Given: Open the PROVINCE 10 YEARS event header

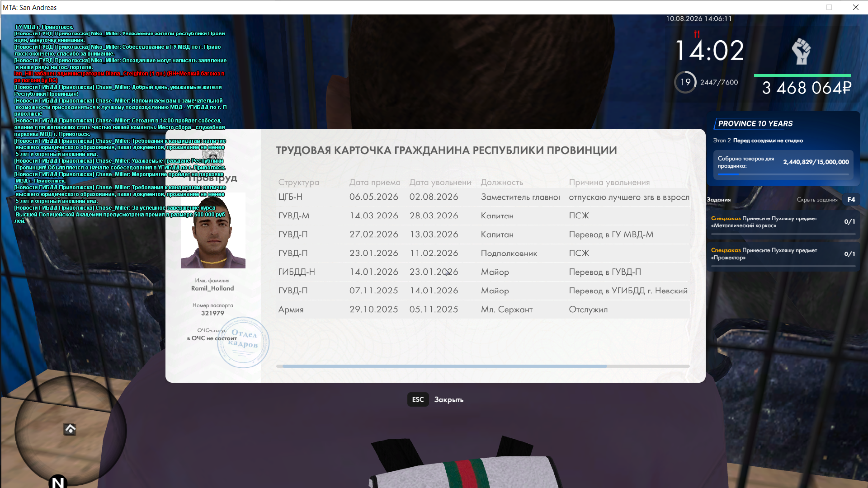Looking at the screenshot, I should (x=755, y=124).
